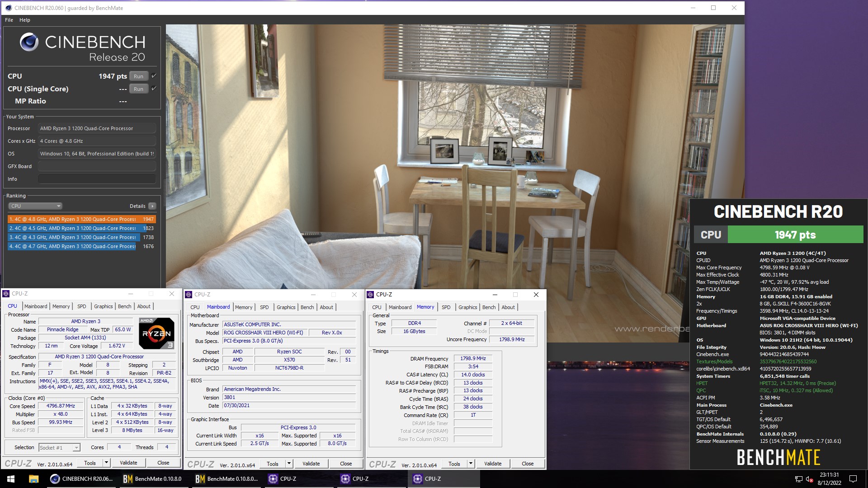Viewport: 868px width, 488px height.
Task: Click the Info field
Action: [97, 179]
